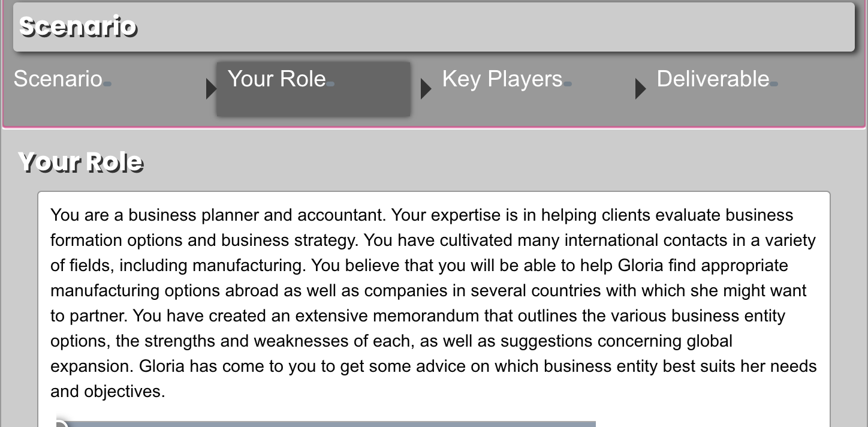
Task: Switch to the Key Players tab
Action: point(502,79)
